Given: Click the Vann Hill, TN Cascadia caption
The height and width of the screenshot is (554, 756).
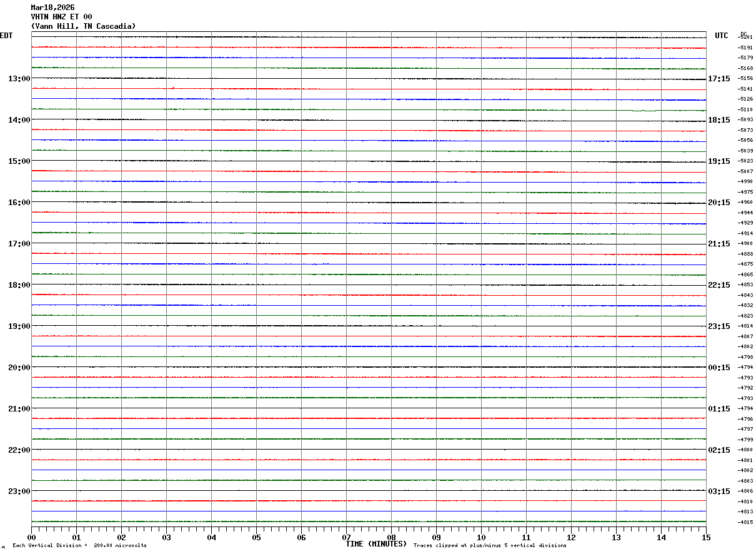Looking at the screenshot, I should [83, 26].
